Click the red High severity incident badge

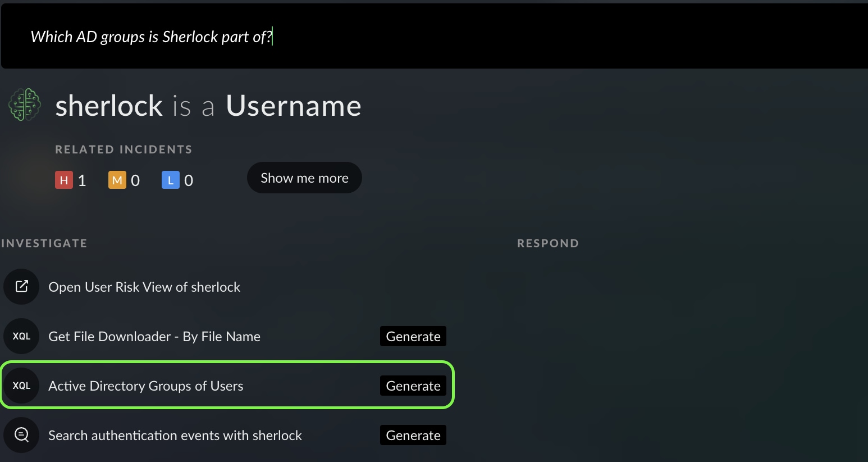64,180
